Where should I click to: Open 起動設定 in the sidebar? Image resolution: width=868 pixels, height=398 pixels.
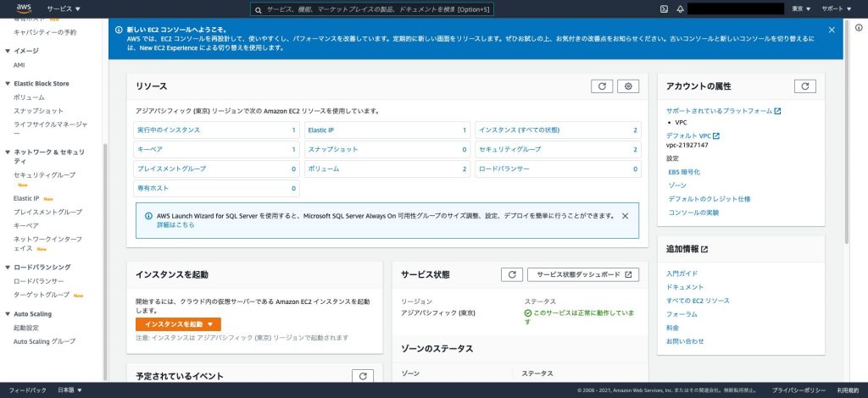tap(26, 329)
